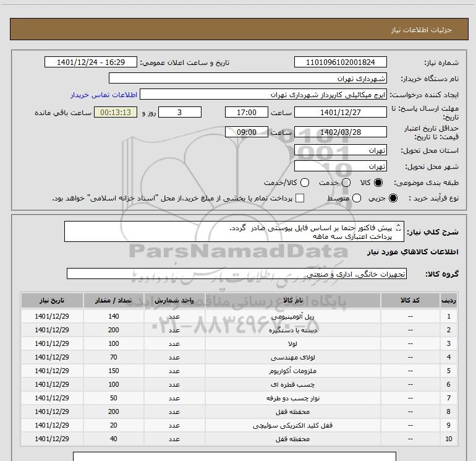This screenshot has width=476, height=461.
Task: Click the ردیف column header
Action: click(449, 301)
